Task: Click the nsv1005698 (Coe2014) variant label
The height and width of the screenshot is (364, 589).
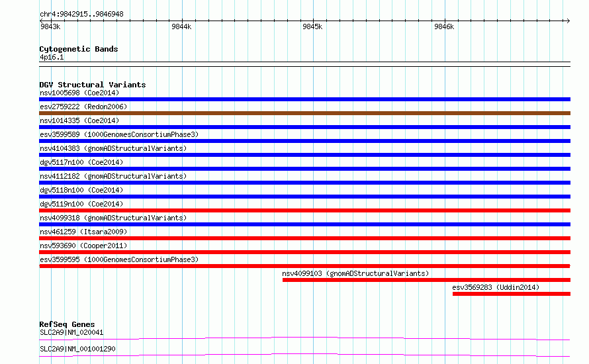Action: click(79, 93)
